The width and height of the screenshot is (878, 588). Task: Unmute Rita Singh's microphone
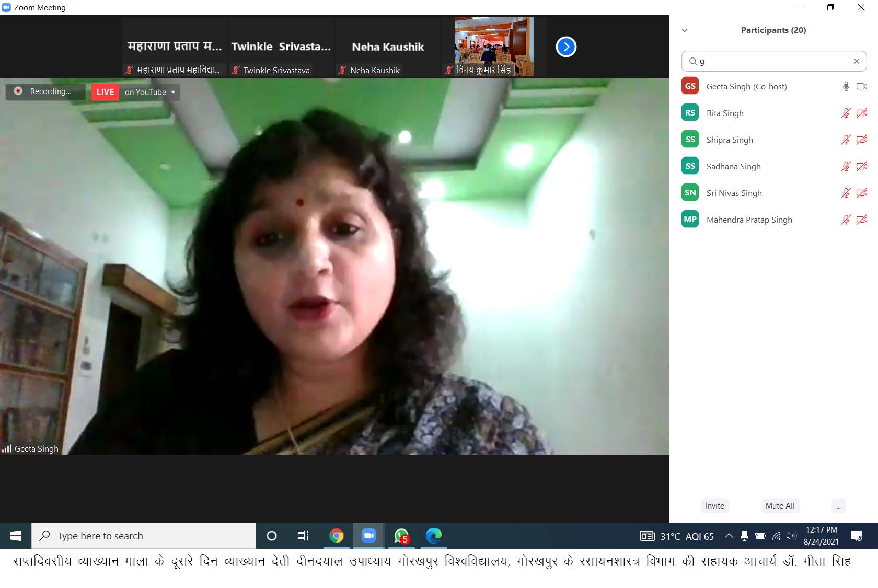[846, 113]
